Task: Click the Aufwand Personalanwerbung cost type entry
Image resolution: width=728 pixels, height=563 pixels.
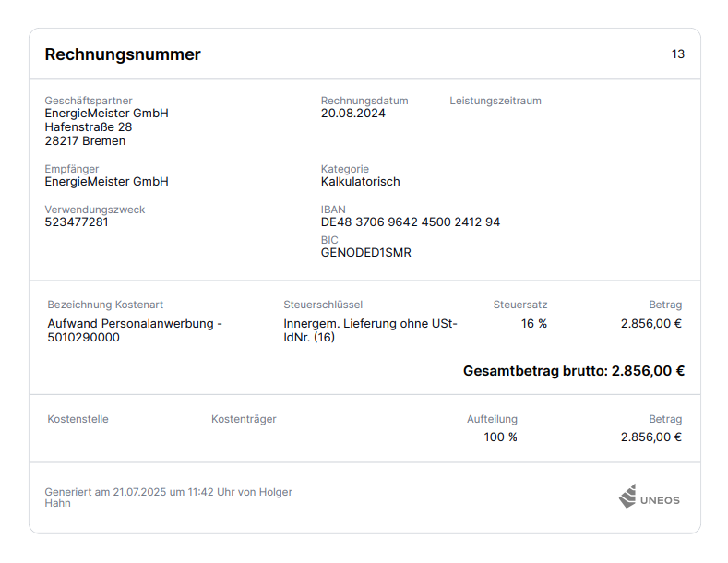Action: (135, 330)
